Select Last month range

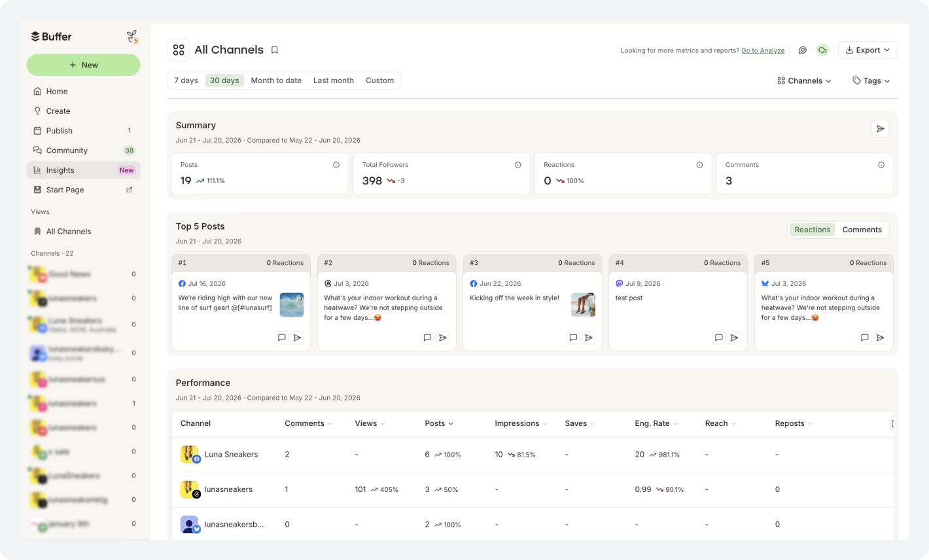coord(334,80)
